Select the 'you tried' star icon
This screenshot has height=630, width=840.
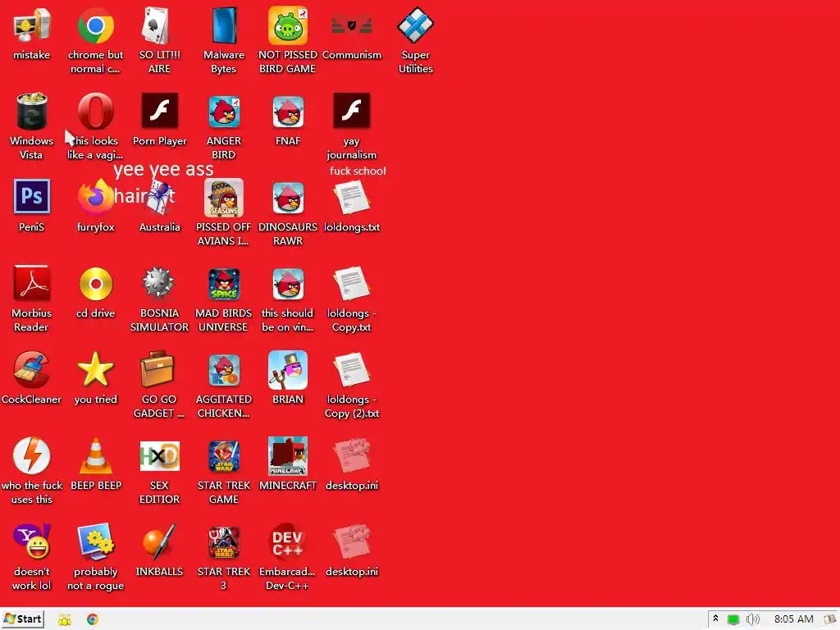[95, 370]
